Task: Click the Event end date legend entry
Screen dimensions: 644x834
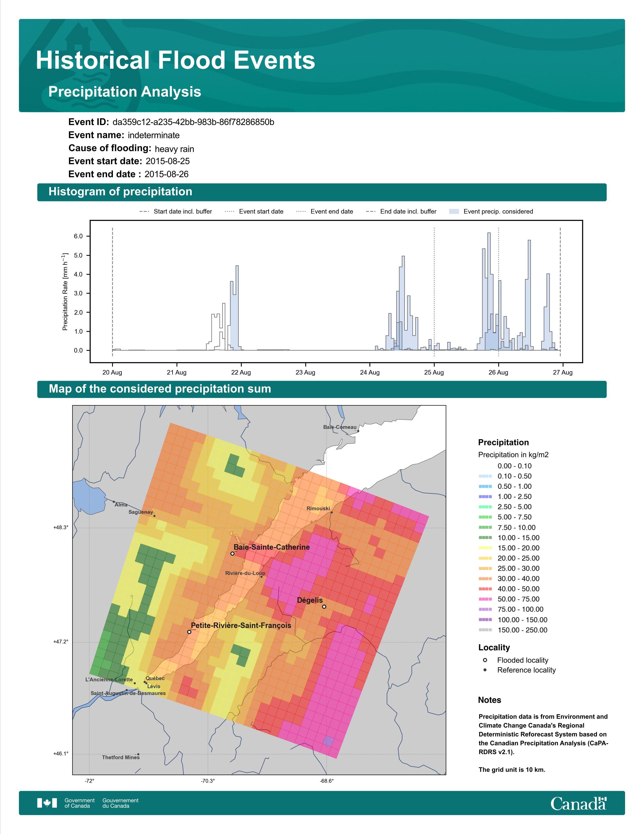Action: tap(325, 212)
